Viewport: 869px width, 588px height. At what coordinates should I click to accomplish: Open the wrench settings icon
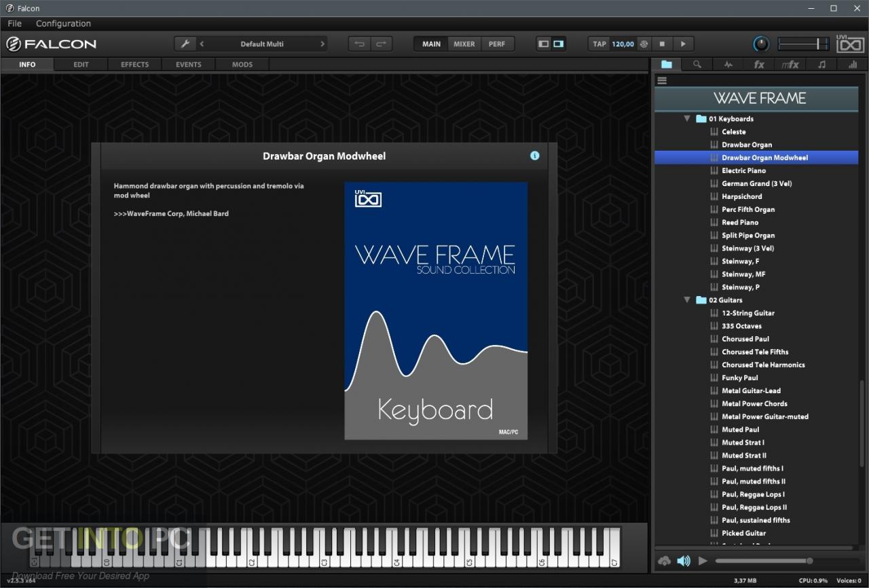185,44
